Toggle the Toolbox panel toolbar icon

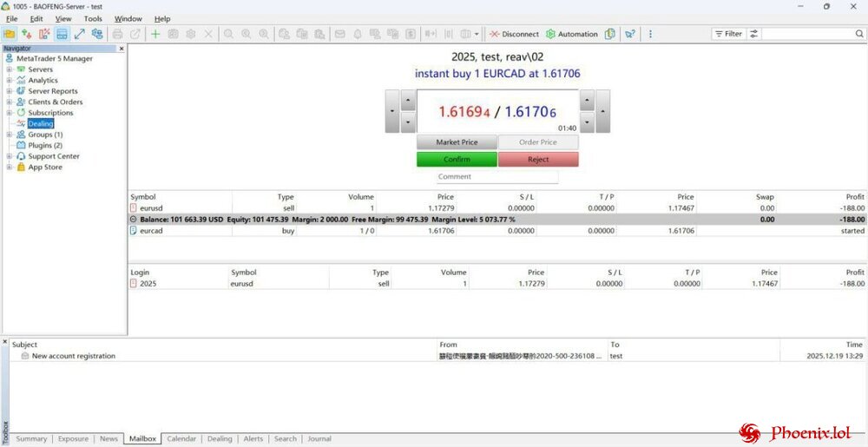tap(62, 34)
